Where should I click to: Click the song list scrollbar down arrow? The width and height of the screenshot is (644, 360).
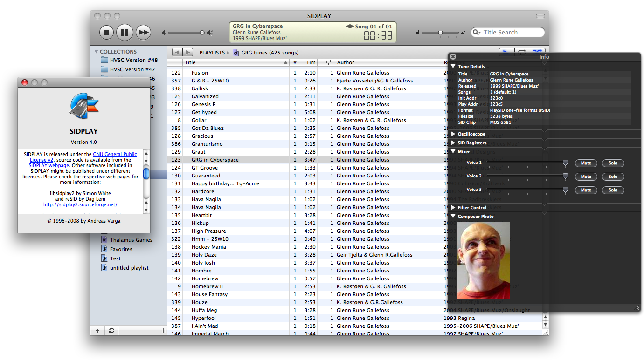(545, 325)
